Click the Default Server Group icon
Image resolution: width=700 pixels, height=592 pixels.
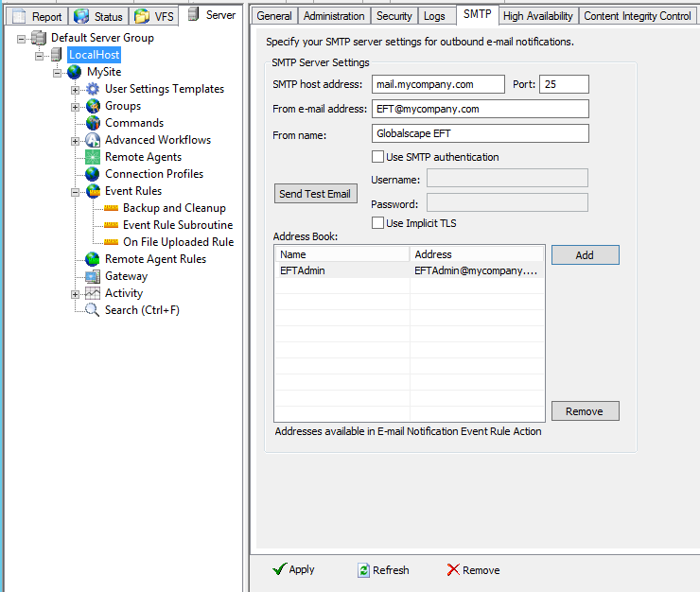point(39,39)
